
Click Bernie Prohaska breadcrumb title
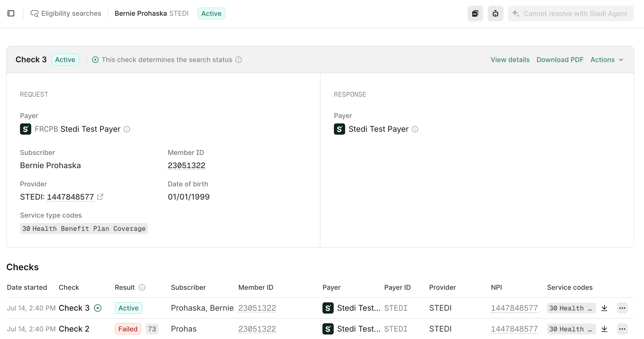[141, 13]
